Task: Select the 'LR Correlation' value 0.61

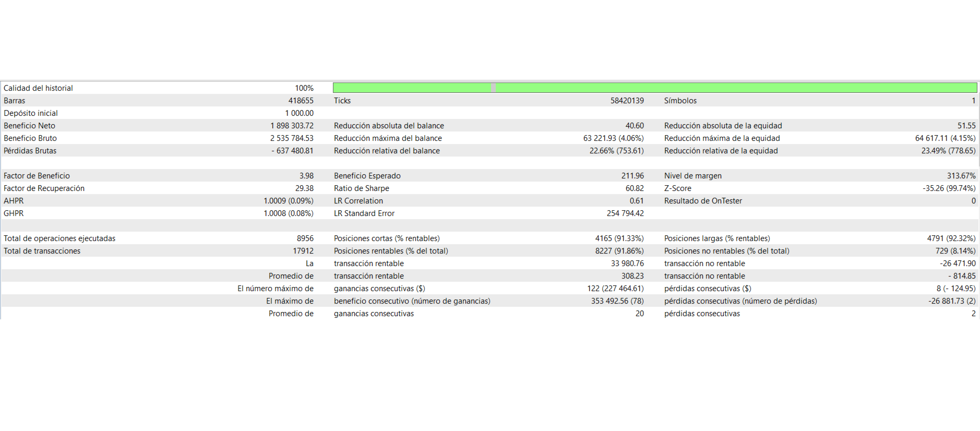Action: point(637,201)
